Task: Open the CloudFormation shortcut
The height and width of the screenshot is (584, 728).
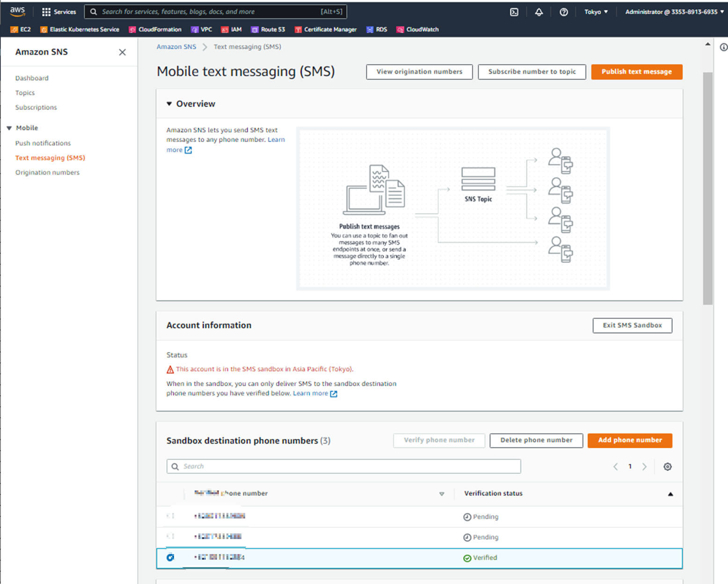Action: pyautogui.click(x=155, y=29)
